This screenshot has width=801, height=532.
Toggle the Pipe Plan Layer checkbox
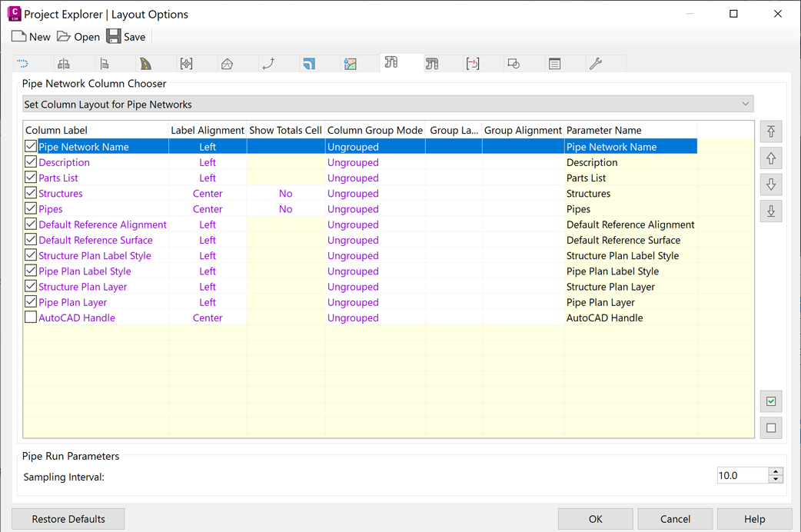tap(31, 301)
